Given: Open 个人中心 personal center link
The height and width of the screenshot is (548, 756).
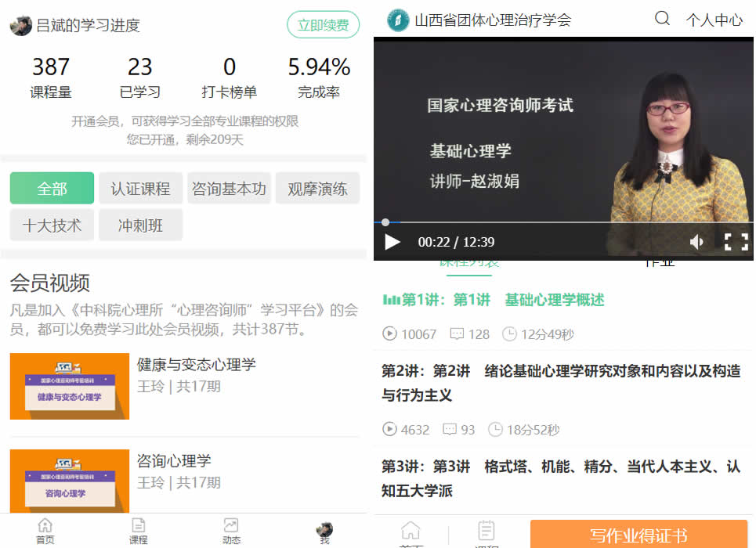Looking at the screenshot, I should tap(714, 20).
